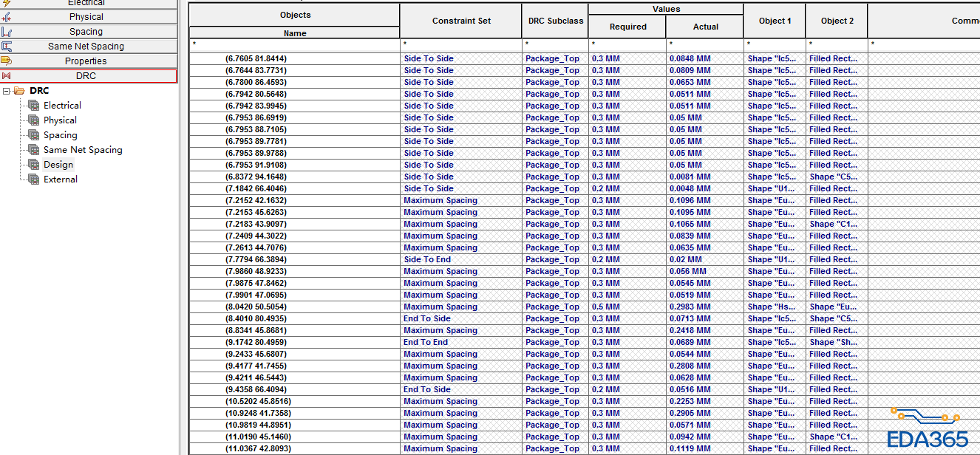Viewport: 980px width, 455px height.
Task: Click the Spacing section icon
Action: (7, 31)
